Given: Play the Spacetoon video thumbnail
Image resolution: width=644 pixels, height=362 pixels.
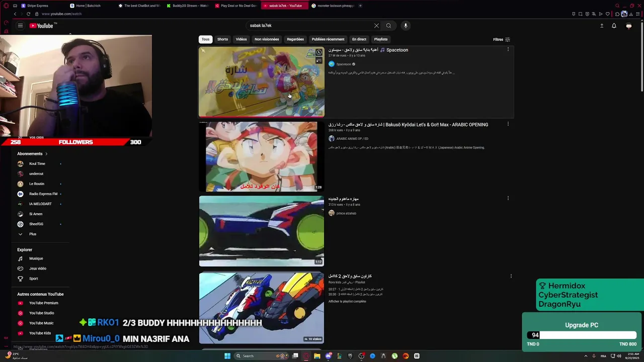Looking at the screenshot, I should pyautogui.click(x=262, y=82).
